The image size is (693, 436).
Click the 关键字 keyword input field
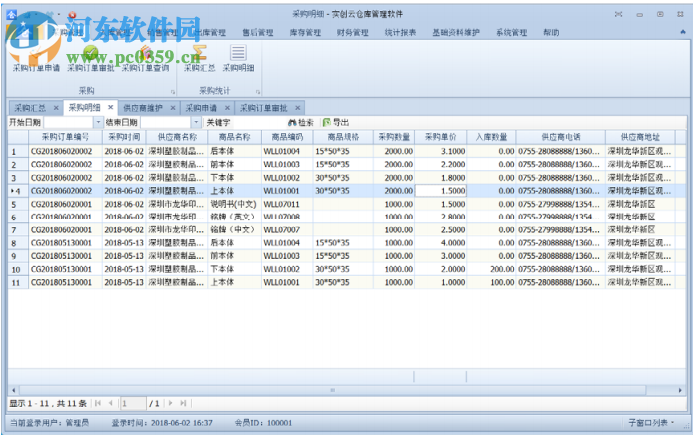point(259,122)
